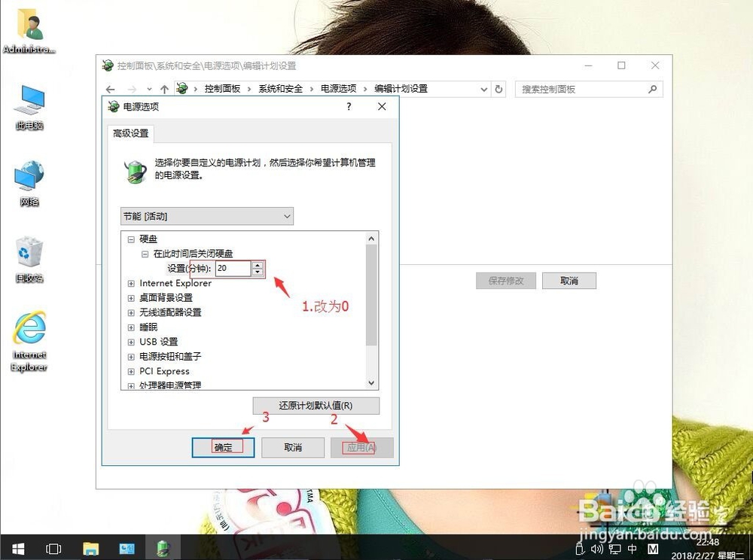Click the 确定 button
This screenshot has width=753, height=560.
223,447
